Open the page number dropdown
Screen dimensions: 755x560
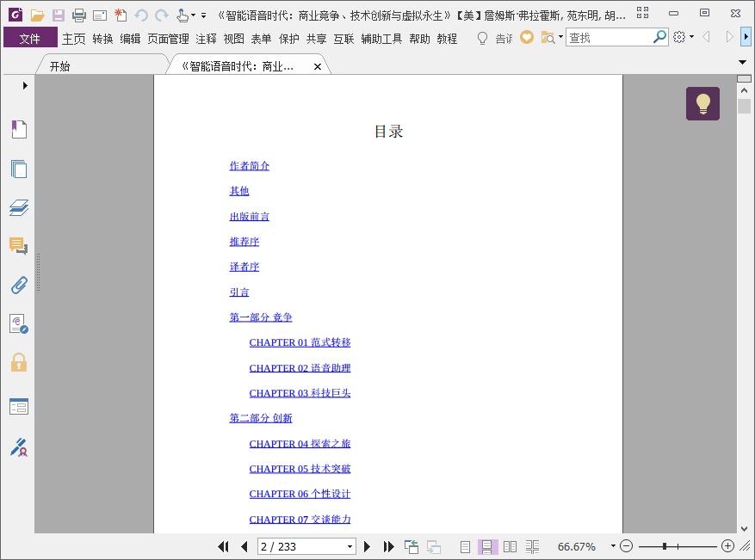[350, 546]
